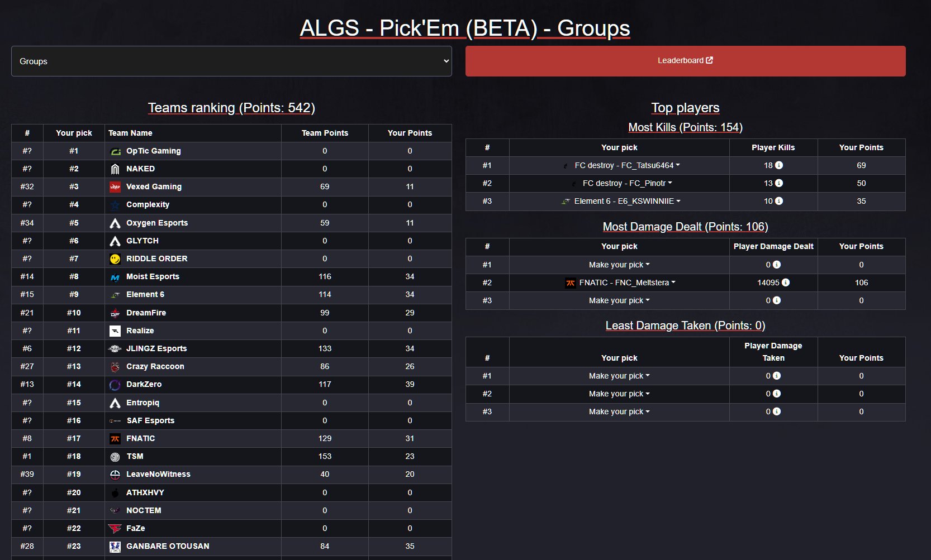Open Least Damage Taken #3 Make your pick
This screenshot has width=931, height=560.
(x=619, y=411)
